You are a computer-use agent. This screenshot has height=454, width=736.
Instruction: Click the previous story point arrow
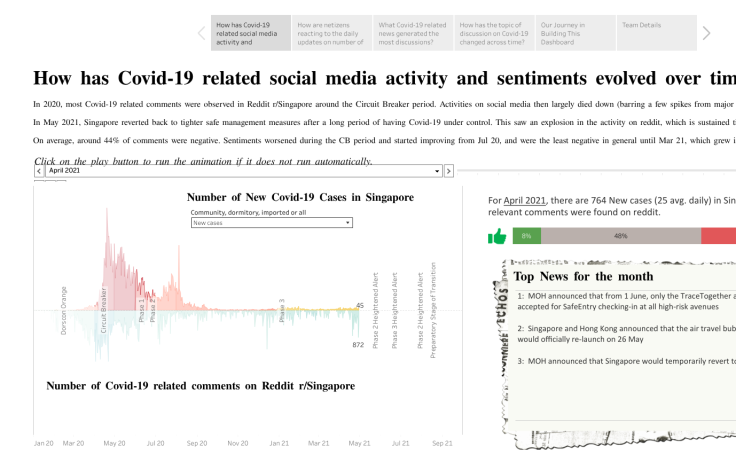click(201, 33)
